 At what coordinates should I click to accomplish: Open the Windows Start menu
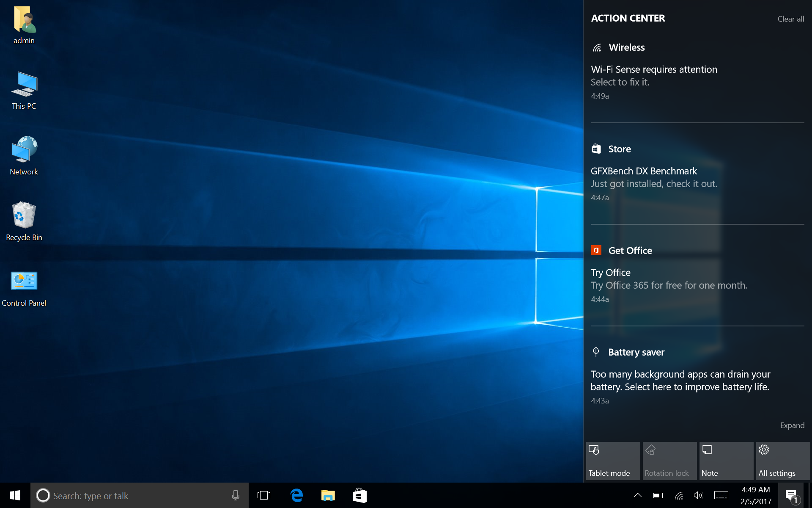[x=15, y=495]
